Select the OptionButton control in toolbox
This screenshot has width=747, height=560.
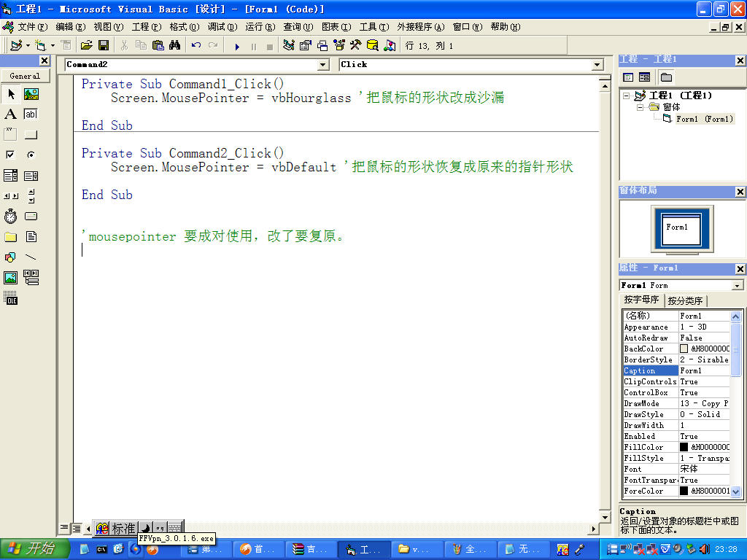click(31, 155)
